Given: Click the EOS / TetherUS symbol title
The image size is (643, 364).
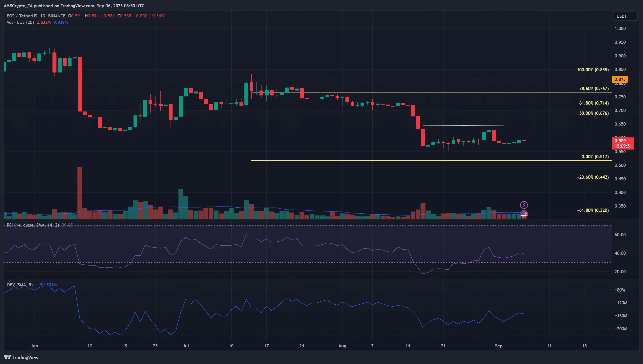Looking at the screenshot, I should (x=36, y=16).
